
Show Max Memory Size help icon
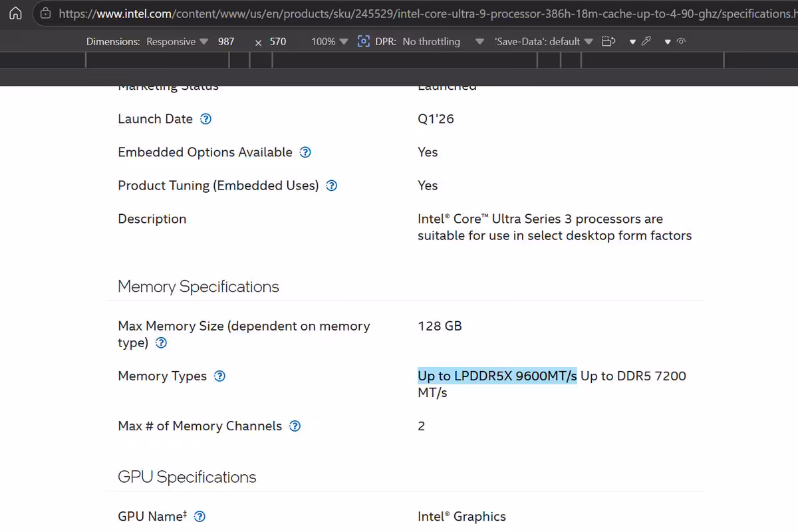coord(161,343)
